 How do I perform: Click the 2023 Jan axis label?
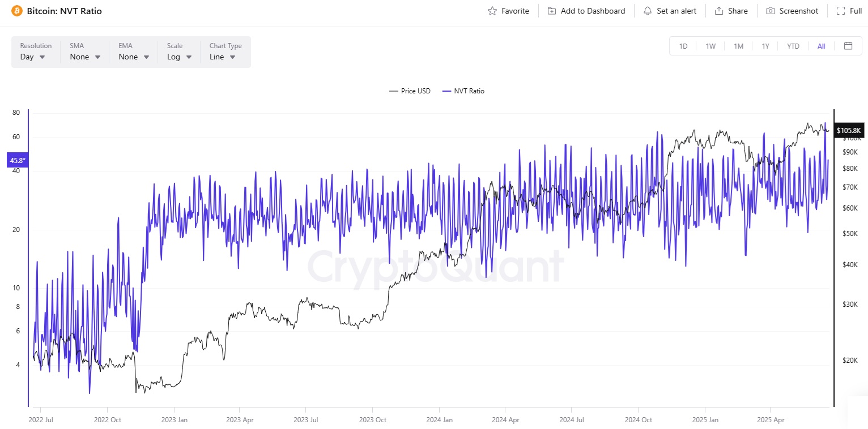pos(175,420)
